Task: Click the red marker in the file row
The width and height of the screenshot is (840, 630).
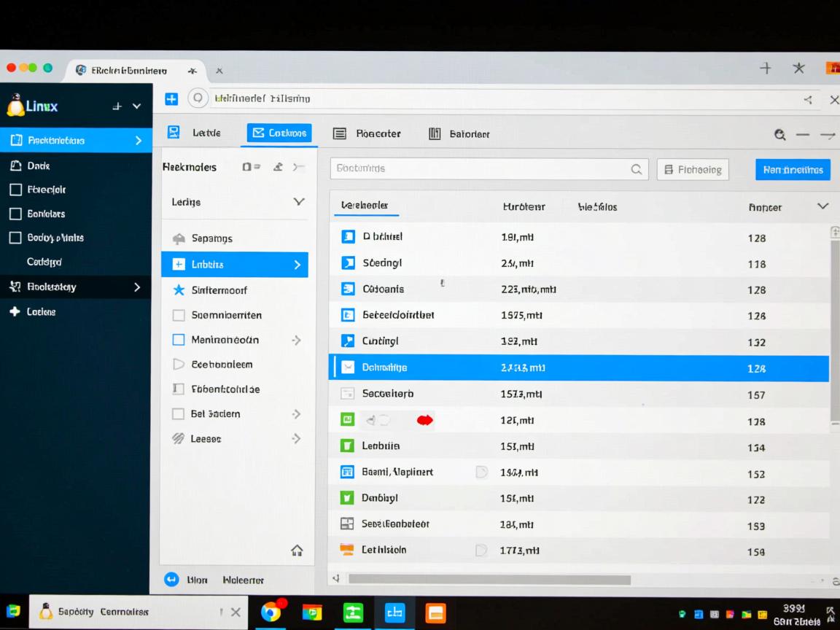Action: 424,420
